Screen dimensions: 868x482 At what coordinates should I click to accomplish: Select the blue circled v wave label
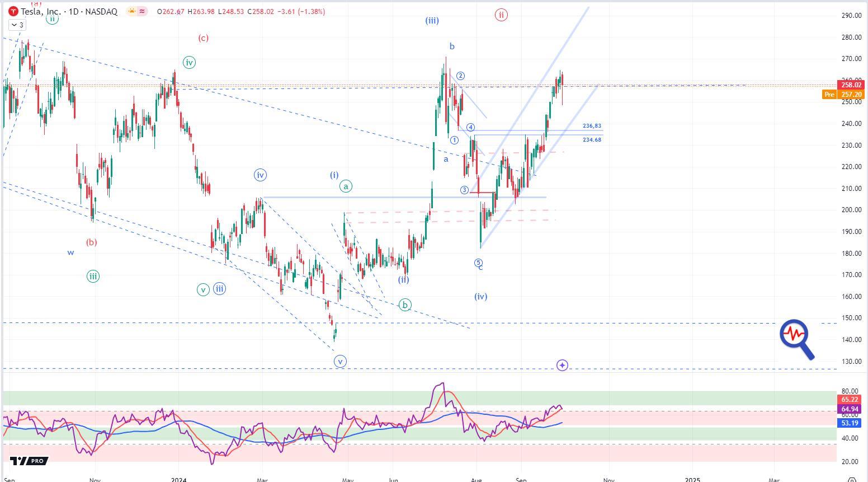(341, 362)
